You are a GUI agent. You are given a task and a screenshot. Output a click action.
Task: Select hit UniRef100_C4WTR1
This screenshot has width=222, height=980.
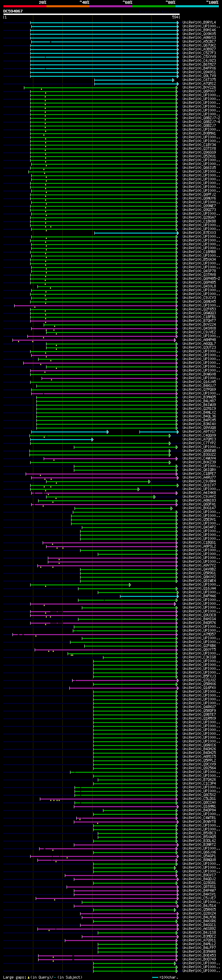199,818
